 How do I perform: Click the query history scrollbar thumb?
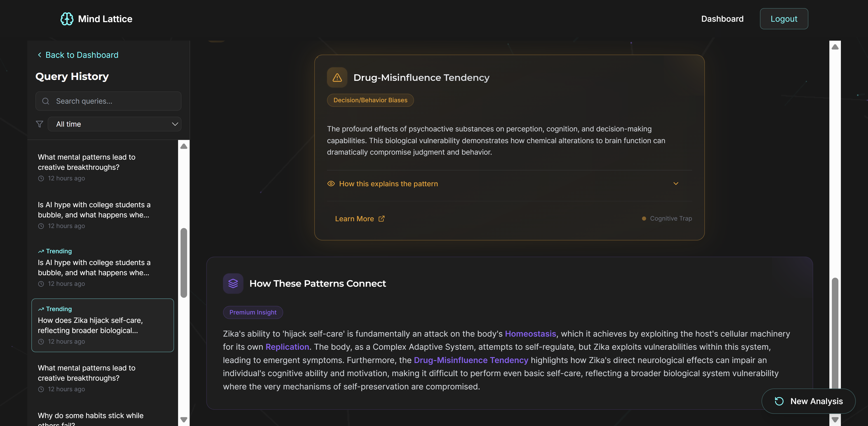(x=184, y=263)
